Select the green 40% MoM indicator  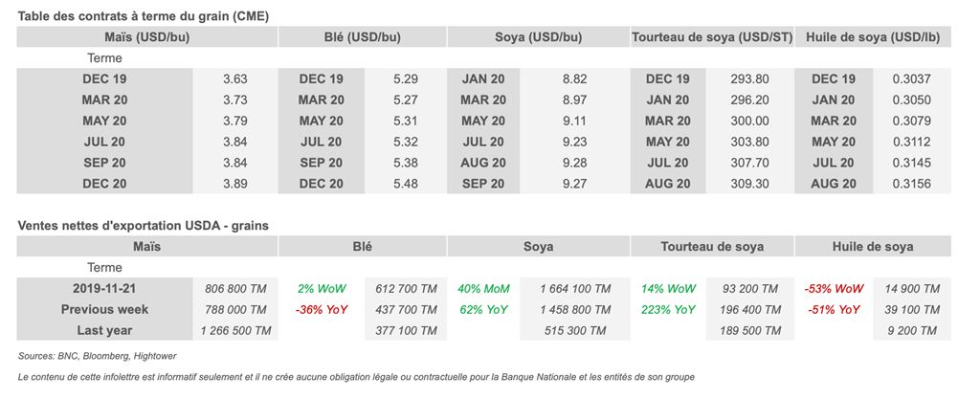(x=483, y=289)
